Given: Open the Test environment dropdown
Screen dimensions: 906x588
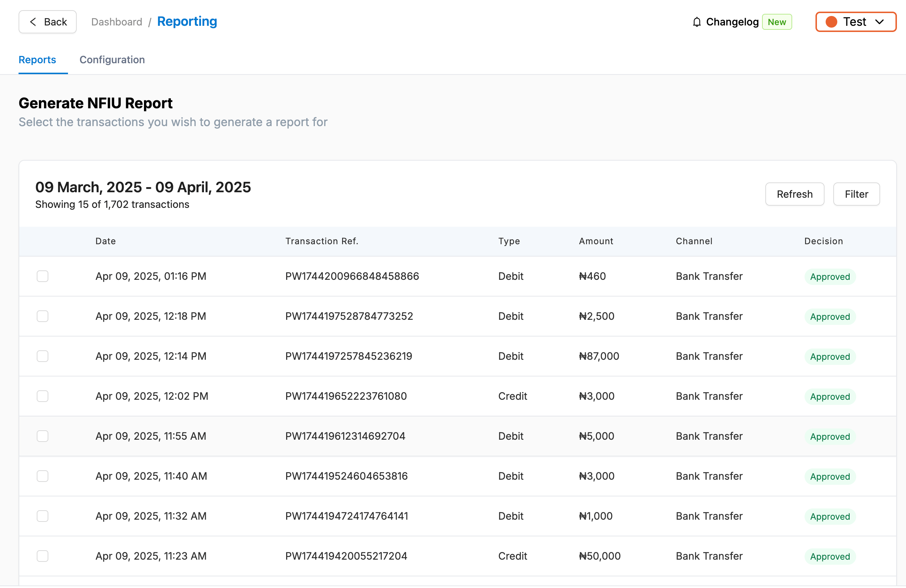Looking at the screenshot, I should pos(855,22).
